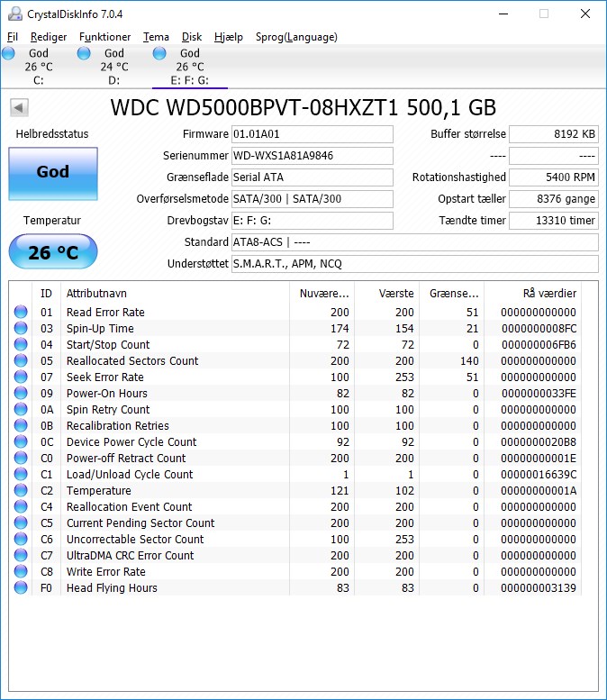The height and width of the screenshot is (700, 607).
Task: Click the Rå værdier column header
Action: 532,294
